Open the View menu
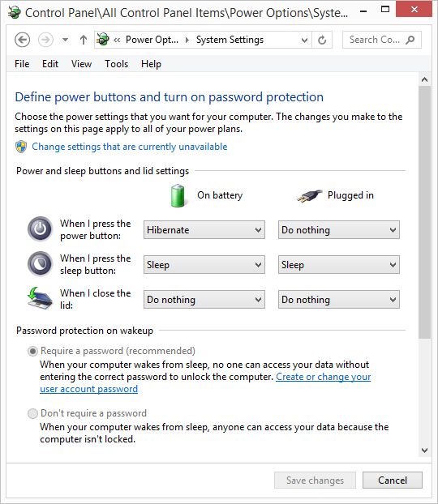Image resolution: width=438 pixels, height=504 pixels. pyautogui.click(x=81, y=64)
